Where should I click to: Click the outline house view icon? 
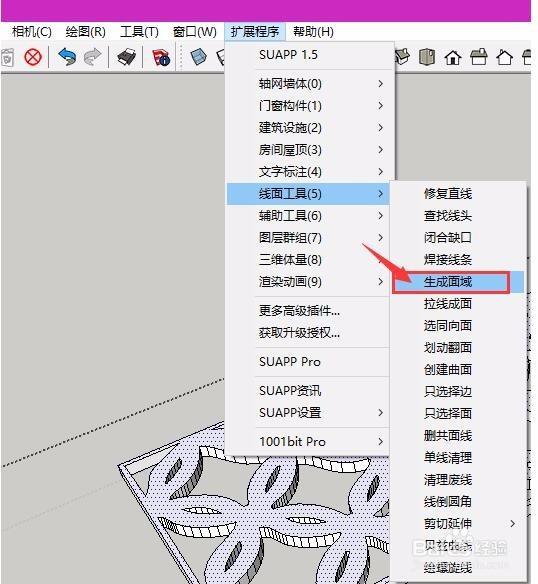504,57
